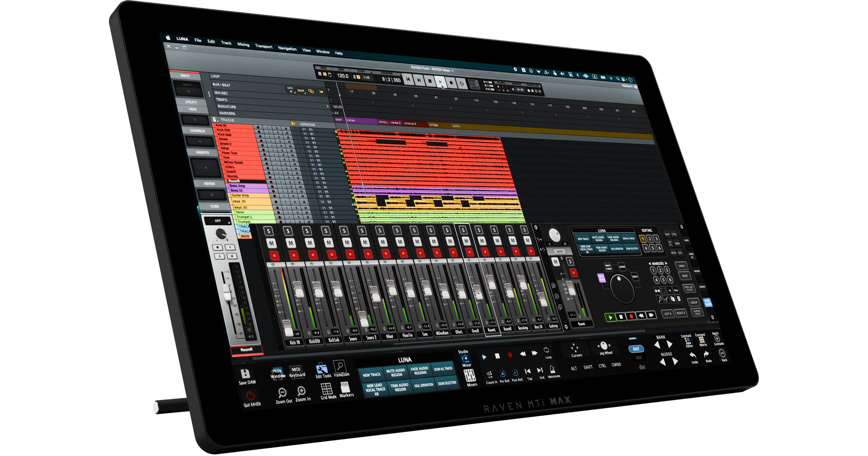This screenshot has width=868, height=456.
Task: Expand the SIGNATURE row arrow
Action: pos(328,106)
